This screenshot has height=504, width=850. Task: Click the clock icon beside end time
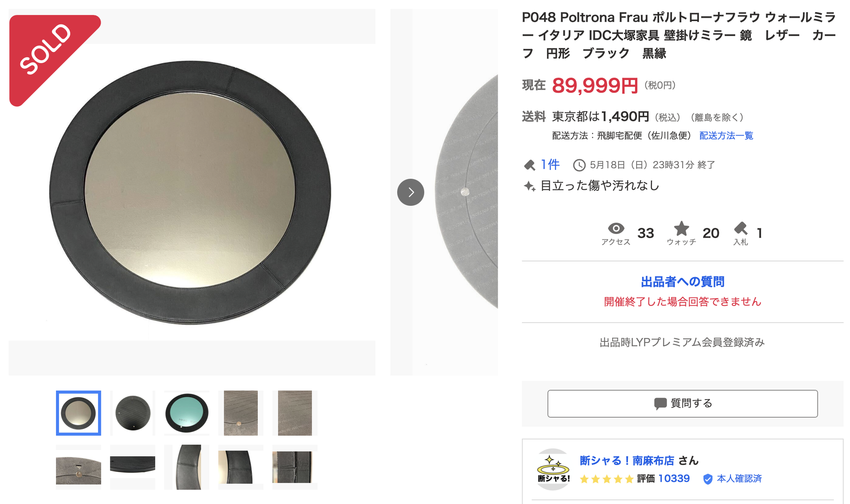[x=579, y=165]
